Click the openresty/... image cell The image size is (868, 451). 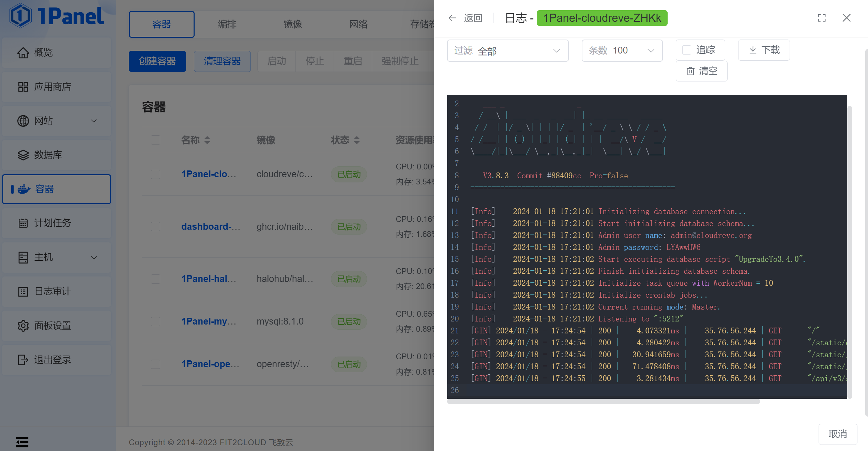(x=283, y=364)
